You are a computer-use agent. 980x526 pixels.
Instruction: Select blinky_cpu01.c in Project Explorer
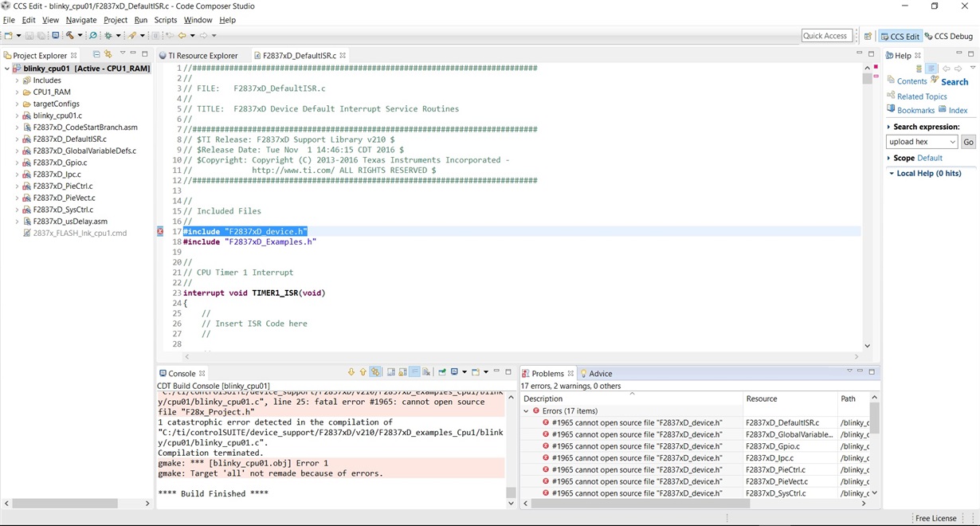coord(57,116)
